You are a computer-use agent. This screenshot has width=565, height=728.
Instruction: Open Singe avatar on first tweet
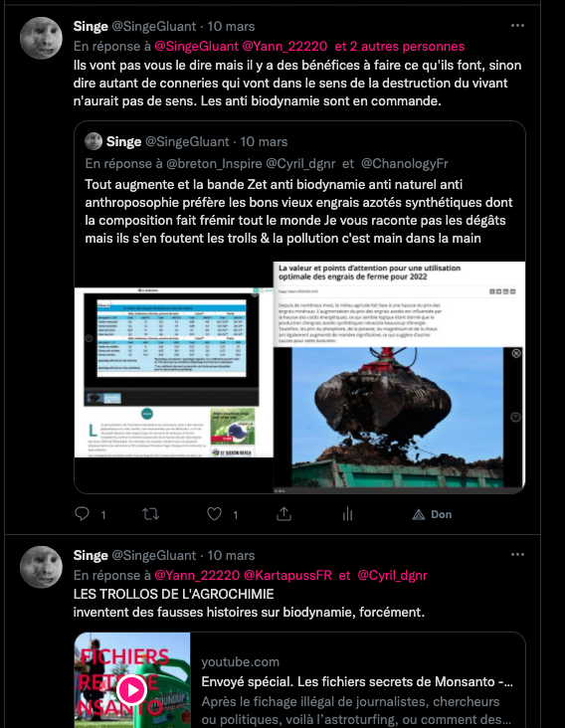(x=41, y=38)
